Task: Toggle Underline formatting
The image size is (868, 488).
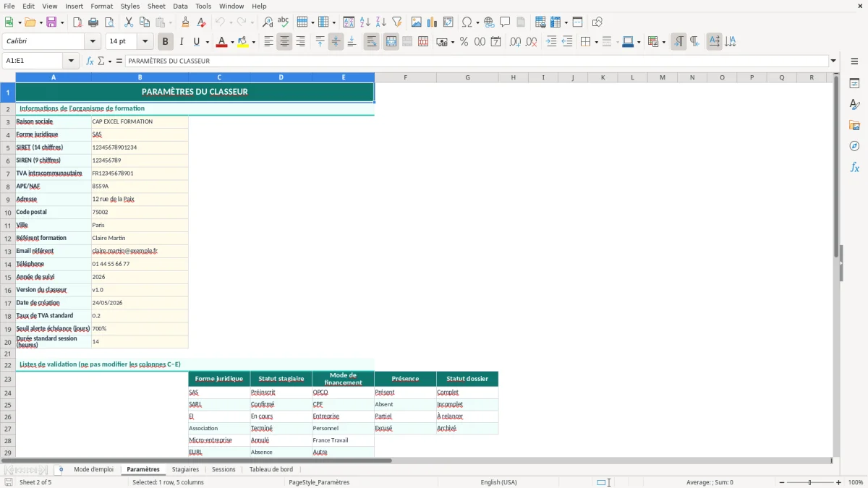Action: [197, 42]
